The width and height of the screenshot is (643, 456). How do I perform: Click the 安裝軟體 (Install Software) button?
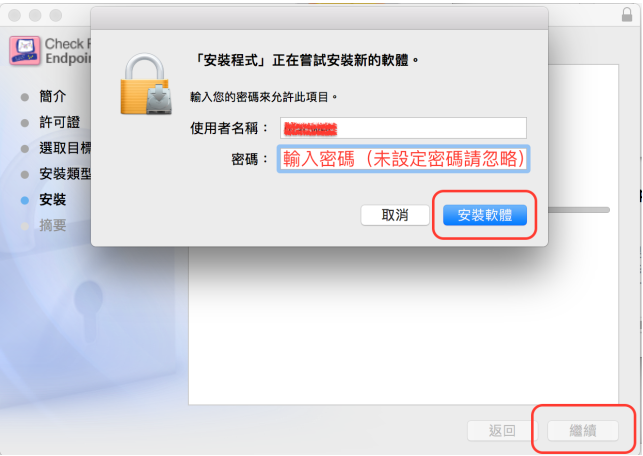pyautogui.click(x=485, y=215)
